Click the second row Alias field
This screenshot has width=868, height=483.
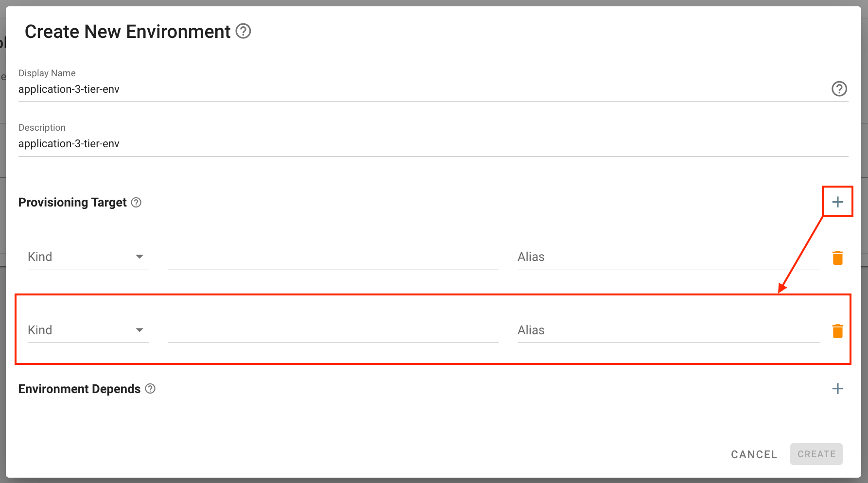click(668, 330)
